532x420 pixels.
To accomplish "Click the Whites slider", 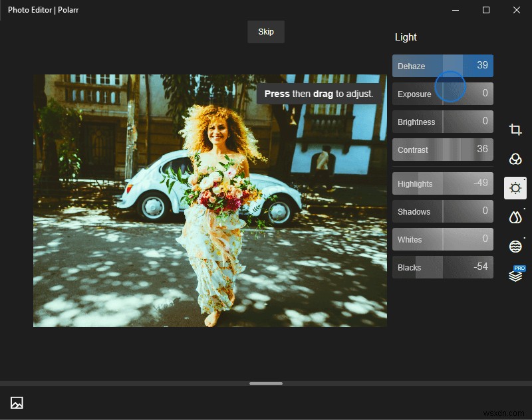I will (x=442, y=239).
